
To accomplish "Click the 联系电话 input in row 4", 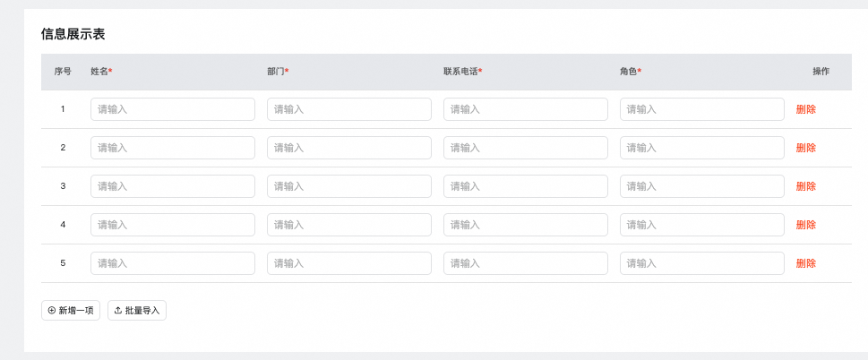I will tap(525, 225).
